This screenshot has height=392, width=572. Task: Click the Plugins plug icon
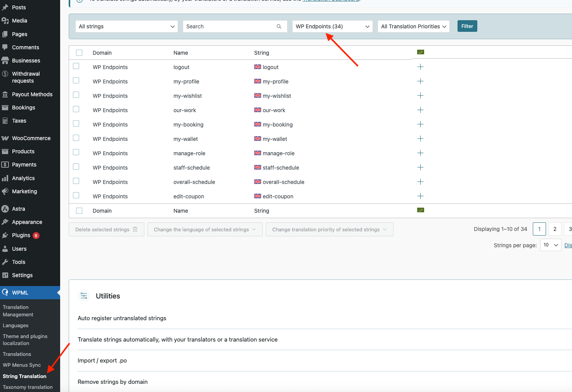pos(5,235)
